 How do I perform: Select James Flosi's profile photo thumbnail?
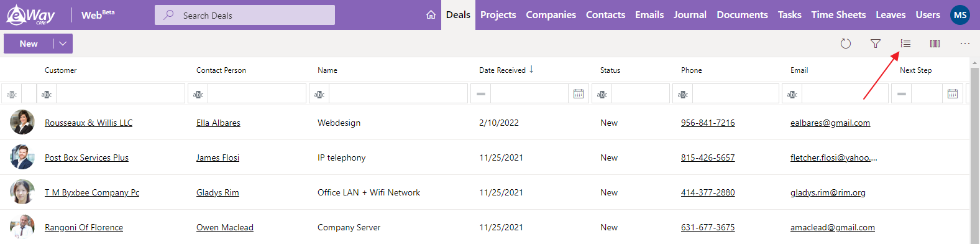point(22,157)
